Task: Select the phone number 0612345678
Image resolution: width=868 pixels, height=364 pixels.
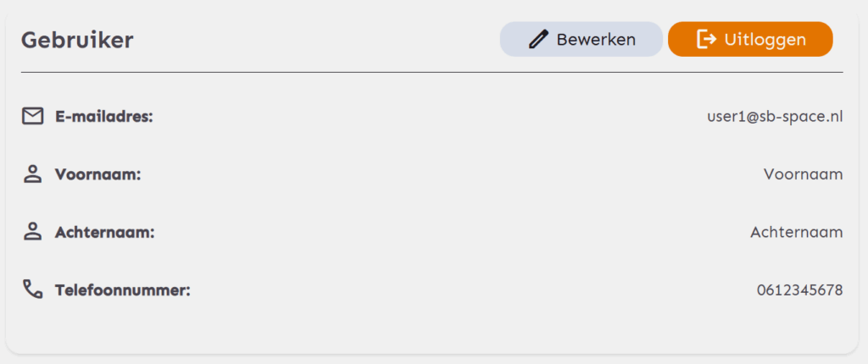Action: pyautogui.click(x=800, y=290)
